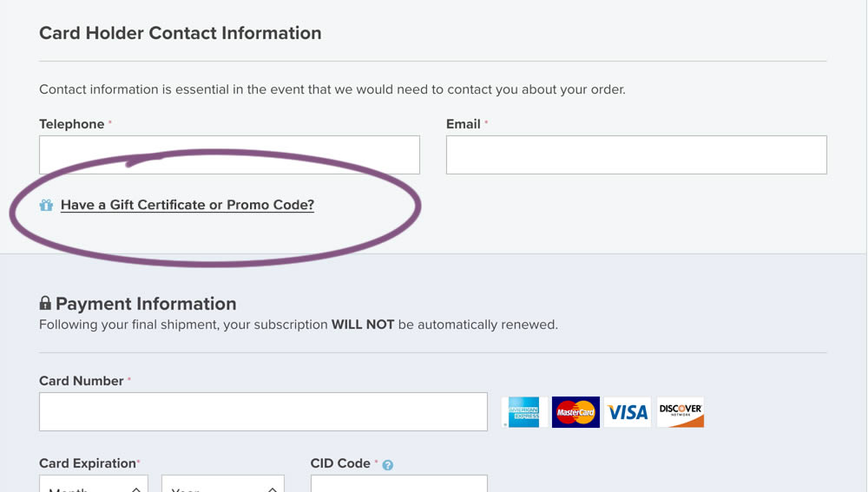Select the Discover Network logo
Viewport: 868px width, 492px height.
click(x=681, y=412)
